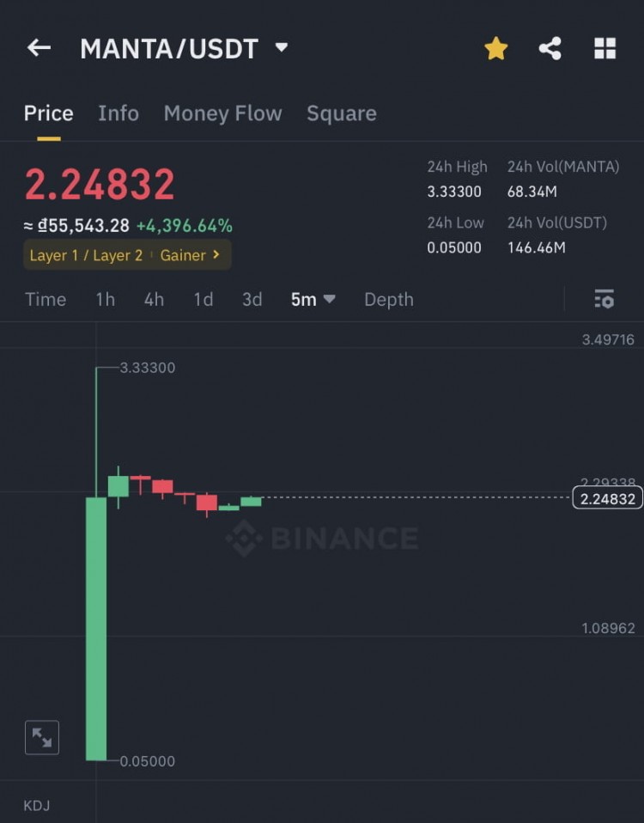The height and width of the screenshot is (823, 644).
Task: Select the Time chart interval
Action: (46, 299)
